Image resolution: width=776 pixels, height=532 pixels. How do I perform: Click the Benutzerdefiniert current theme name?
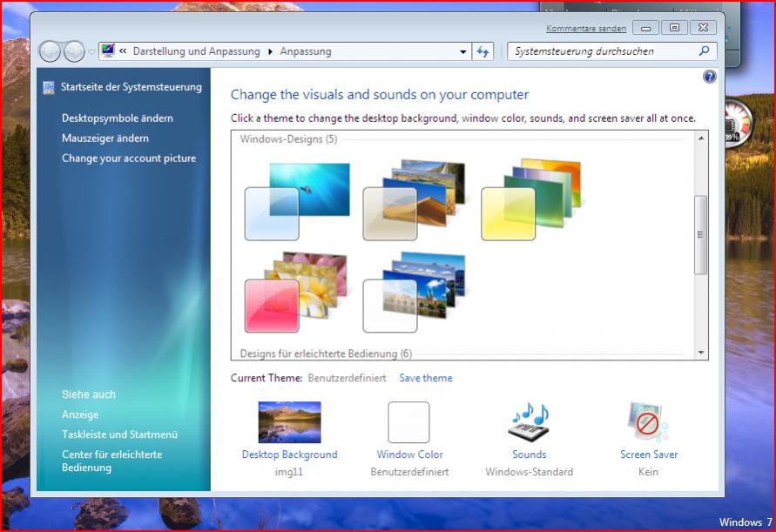pyautogui.click(x=347, y=378)
